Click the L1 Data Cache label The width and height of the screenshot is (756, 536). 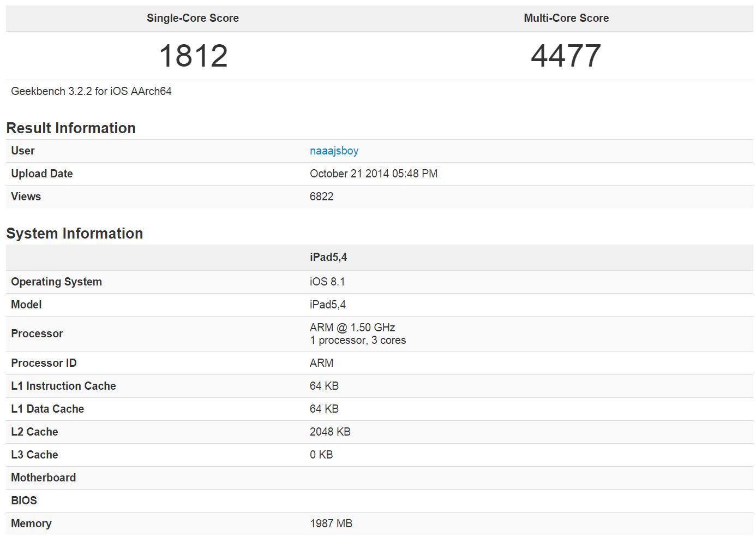click(x=47, y=409)
